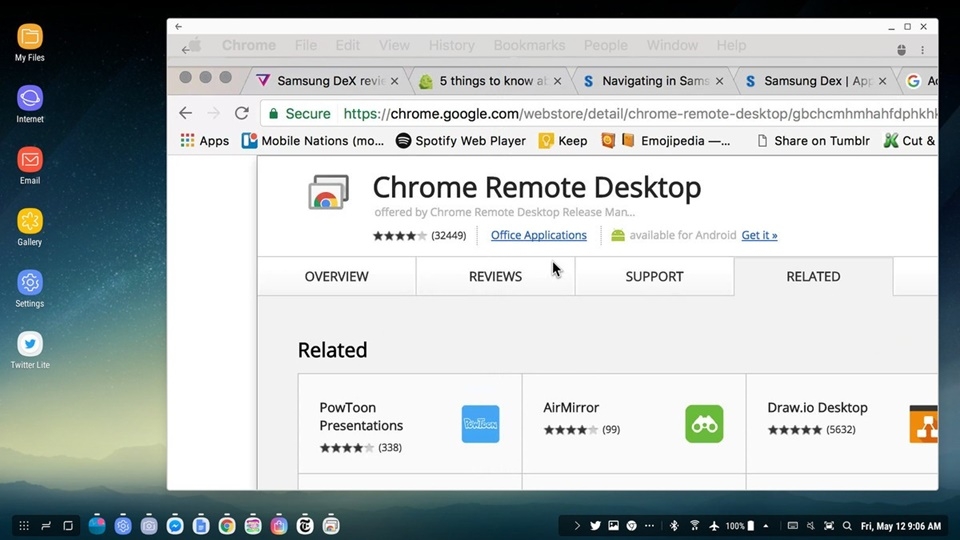Close the 'Samsung Dex | App' tab

point(882,81)
